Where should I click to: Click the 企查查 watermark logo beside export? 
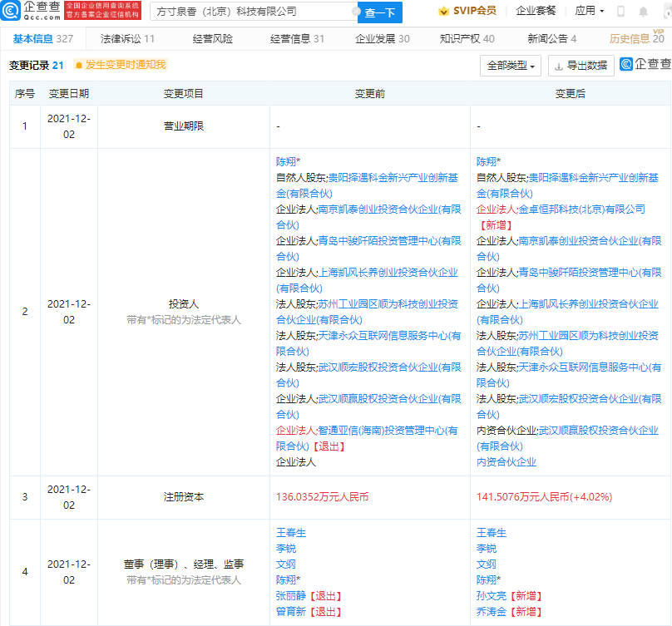pyautogui.click(x=645, y=65)
